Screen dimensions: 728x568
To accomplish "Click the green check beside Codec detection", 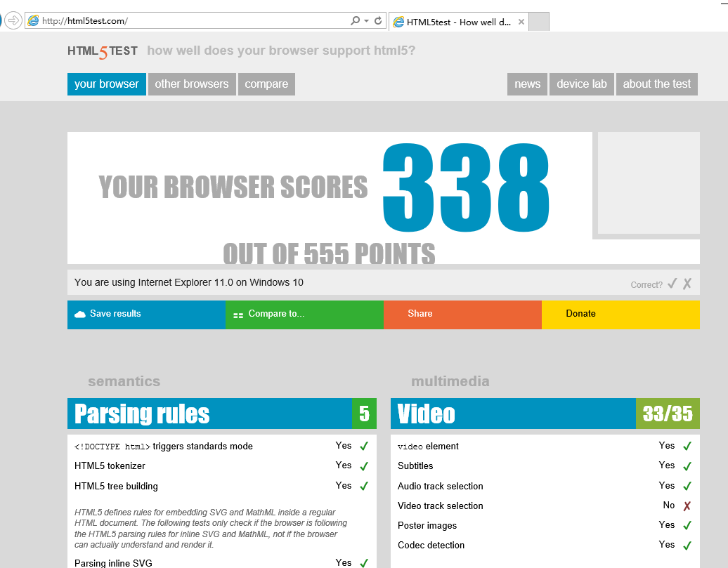I will coord(687,546).
